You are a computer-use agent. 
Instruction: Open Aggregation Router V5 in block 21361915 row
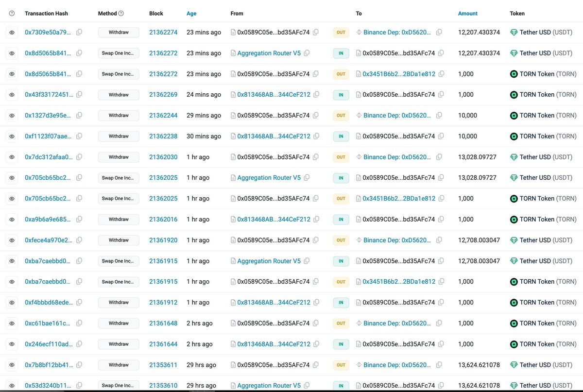pos(269,261)
